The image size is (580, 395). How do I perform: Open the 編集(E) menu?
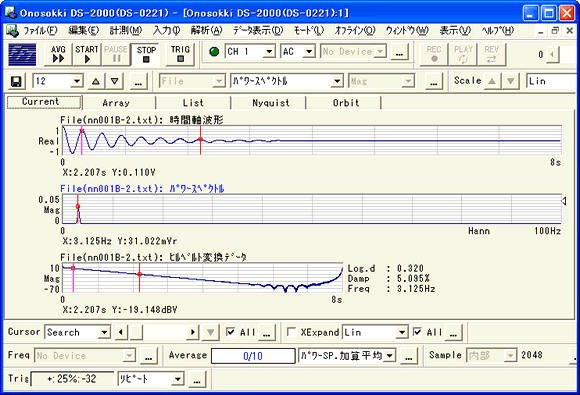click(84, 31)
